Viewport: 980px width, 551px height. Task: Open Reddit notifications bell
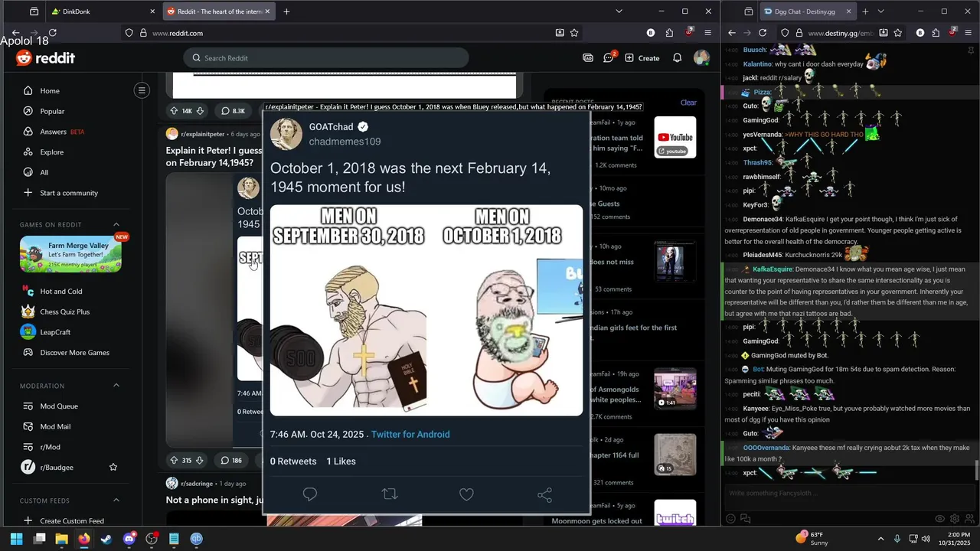(x=677, y=57)
